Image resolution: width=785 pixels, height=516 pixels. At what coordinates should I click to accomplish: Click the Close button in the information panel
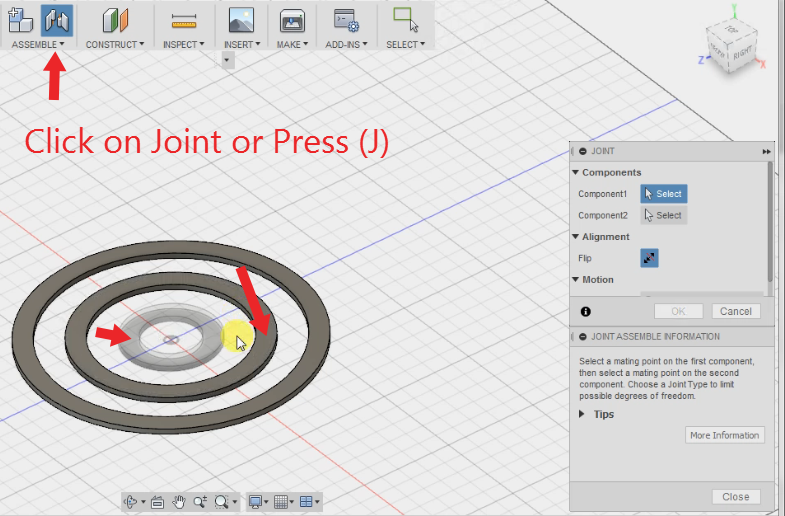(x=736, y=496)
